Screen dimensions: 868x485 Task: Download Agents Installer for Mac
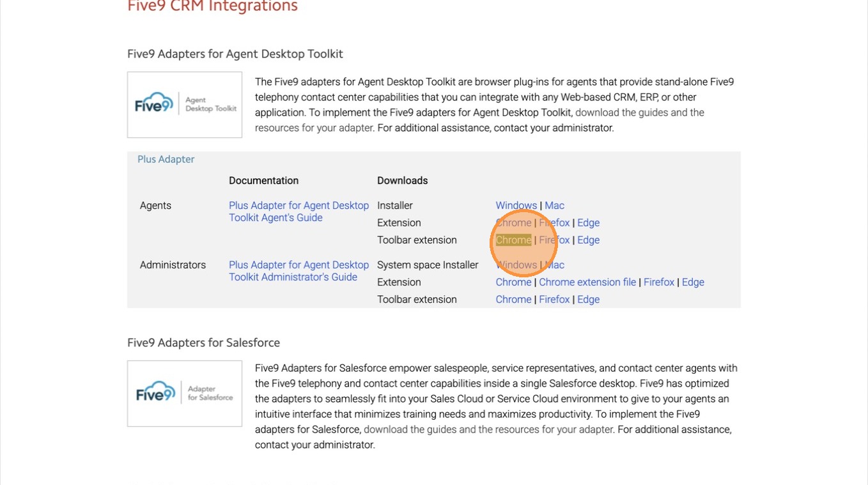554,205
